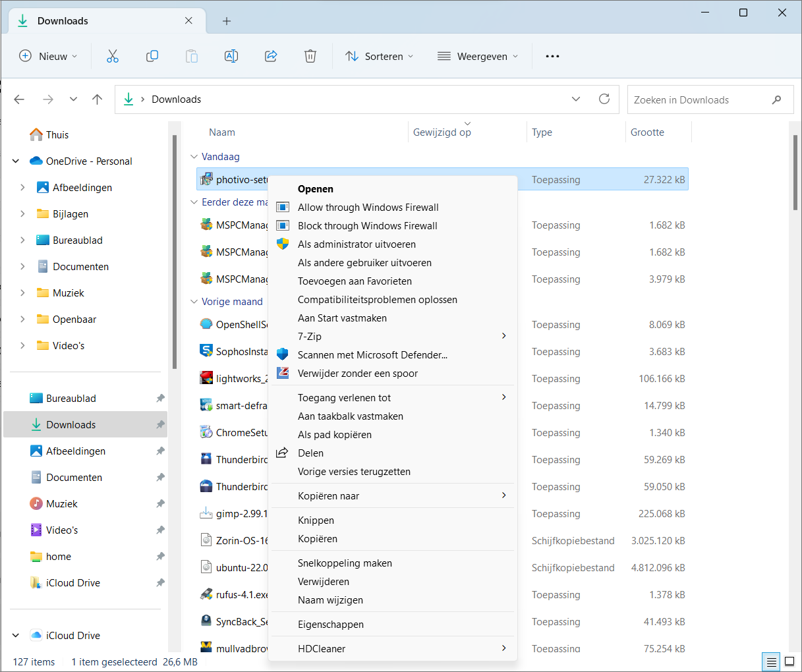Click the Delete trash can icon
Viewport: 802px width, 672px height.
coord(310,56)
